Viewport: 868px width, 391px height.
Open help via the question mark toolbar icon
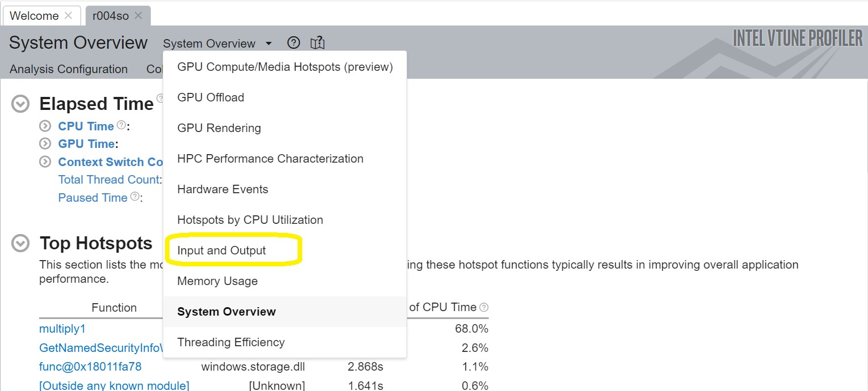pos(293,42)
